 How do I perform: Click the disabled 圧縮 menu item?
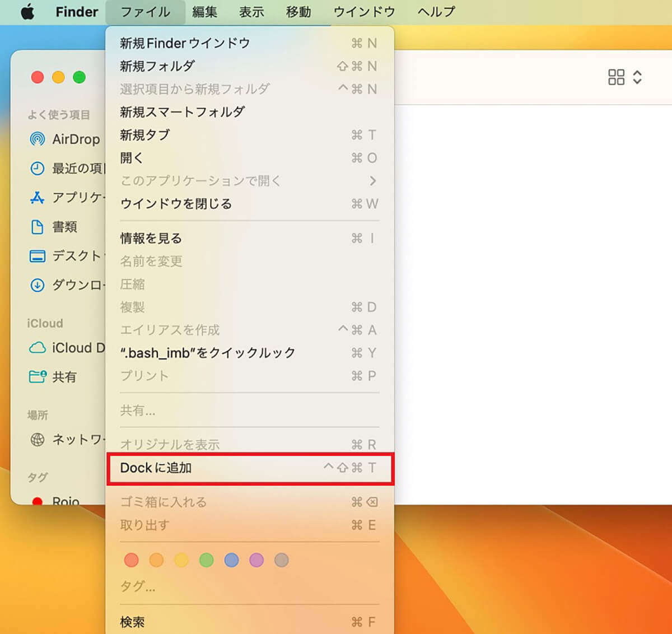click(250, 285)
